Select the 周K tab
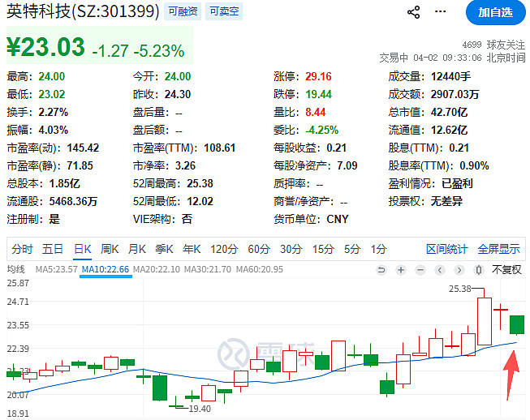The height and width of the screenshot is (420, 530). click(110, 249)
